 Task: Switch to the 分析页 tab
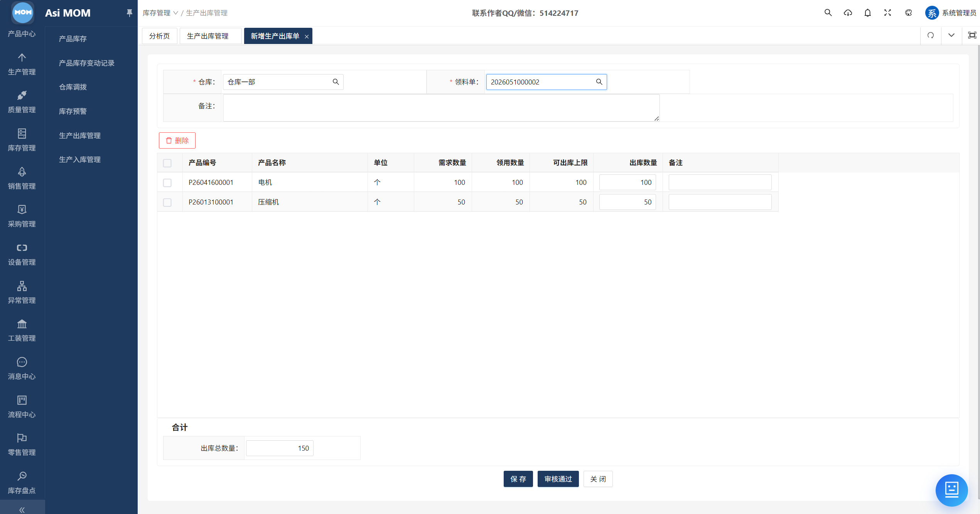159,36
